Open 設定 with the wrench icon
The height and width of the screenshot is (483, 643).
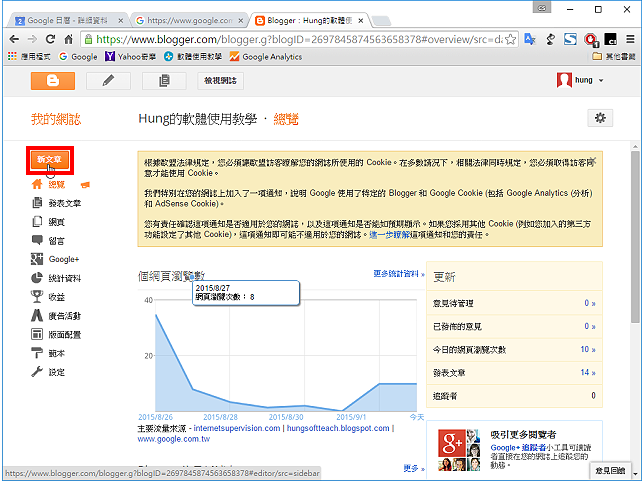point(48,372)
